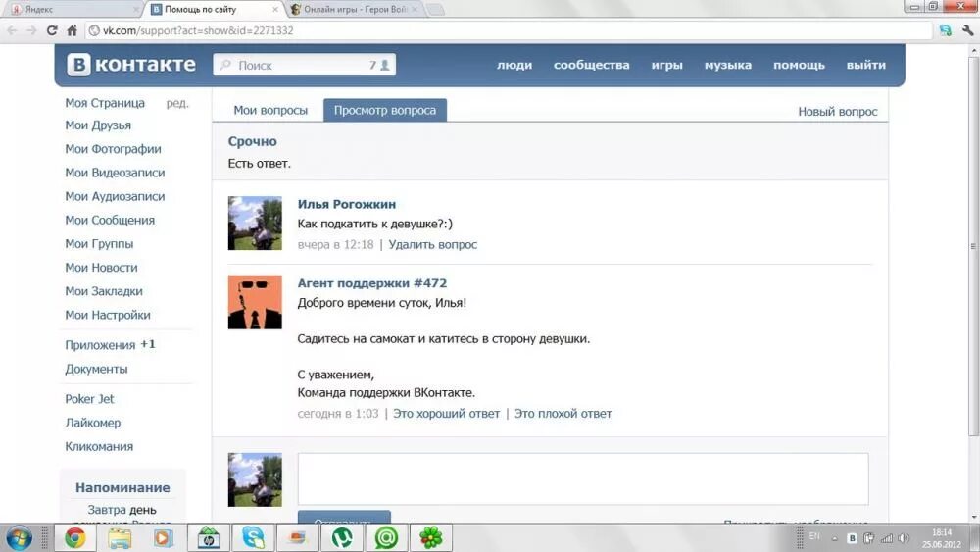980x552 pixels.
Task: Open 'Мои Новости' in sidebar
Action: click(101, 268)
